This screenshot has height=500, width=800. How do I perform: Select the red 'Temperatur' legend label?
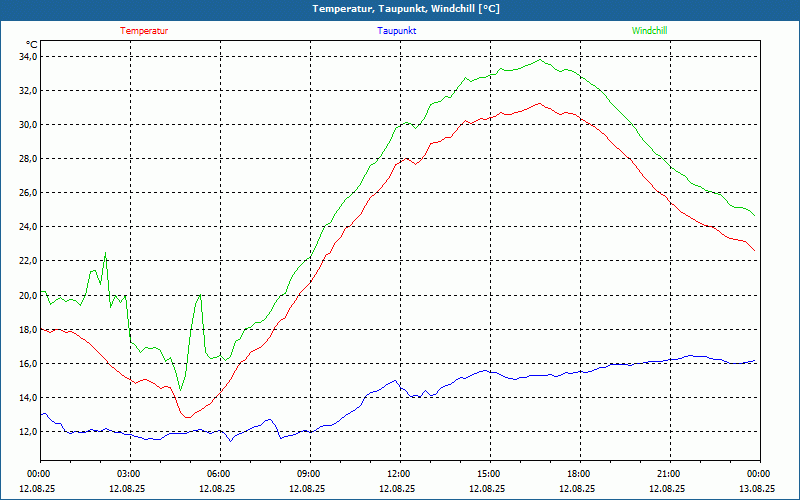coord(144,31)
